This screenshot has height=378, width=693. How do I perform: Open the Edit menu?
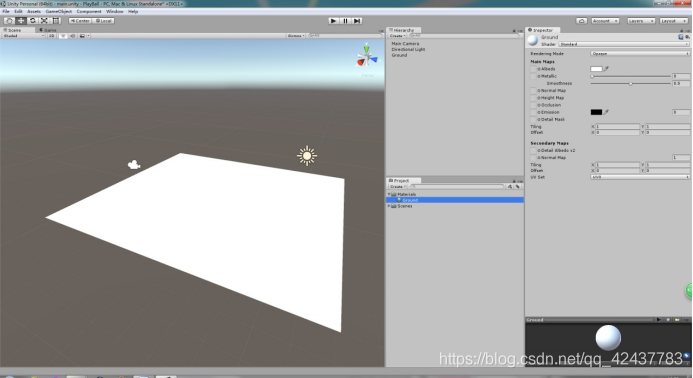(x=18, y=11)
